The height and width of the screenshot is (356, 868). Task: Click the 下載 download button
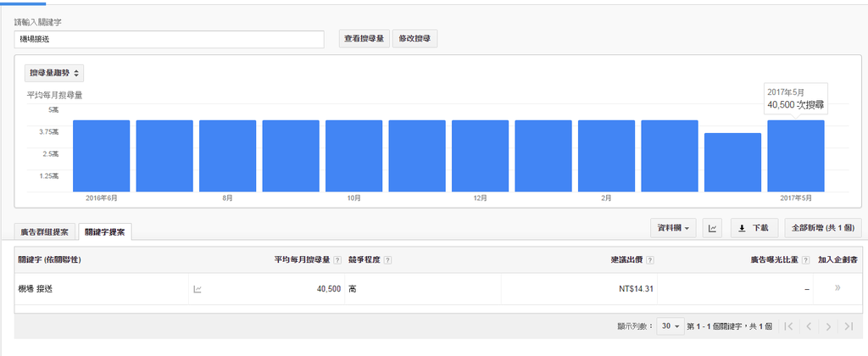tap(754, 228)
